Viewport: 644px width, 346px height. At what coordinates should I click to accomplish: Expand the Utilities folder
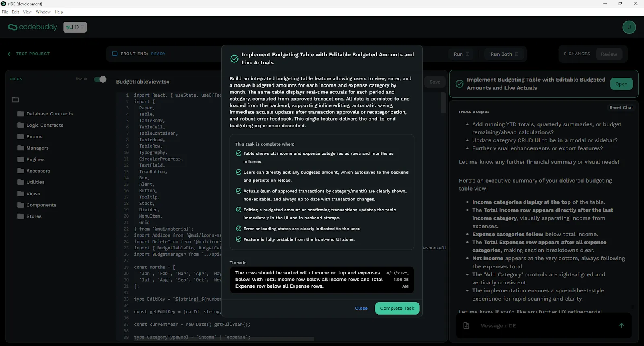(x=31, y=182)
